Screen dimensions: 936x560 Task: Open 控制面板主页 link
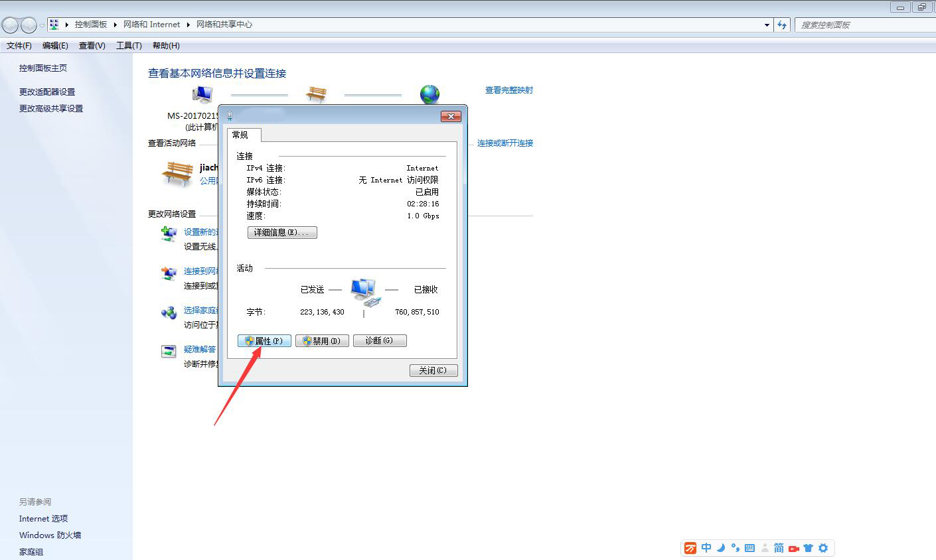[43, 68]
